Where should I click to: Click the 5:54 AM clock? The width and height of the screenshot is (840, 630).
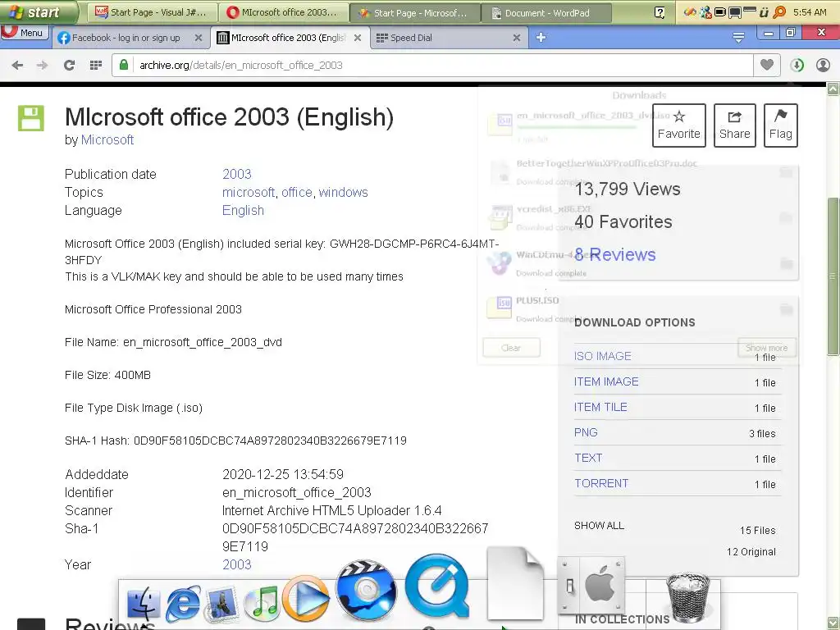tap(810, 11)
